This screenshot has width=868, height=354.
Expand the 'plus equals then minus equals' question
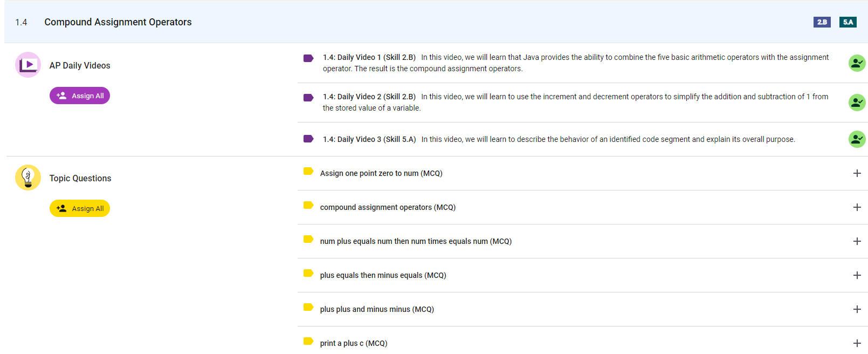tap(857, 275)
